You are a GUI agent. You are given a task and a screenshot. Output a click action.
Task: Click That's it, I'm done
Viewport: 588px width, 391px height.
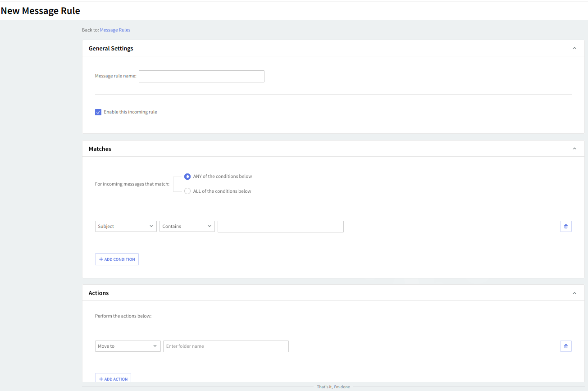click(333, 387)
